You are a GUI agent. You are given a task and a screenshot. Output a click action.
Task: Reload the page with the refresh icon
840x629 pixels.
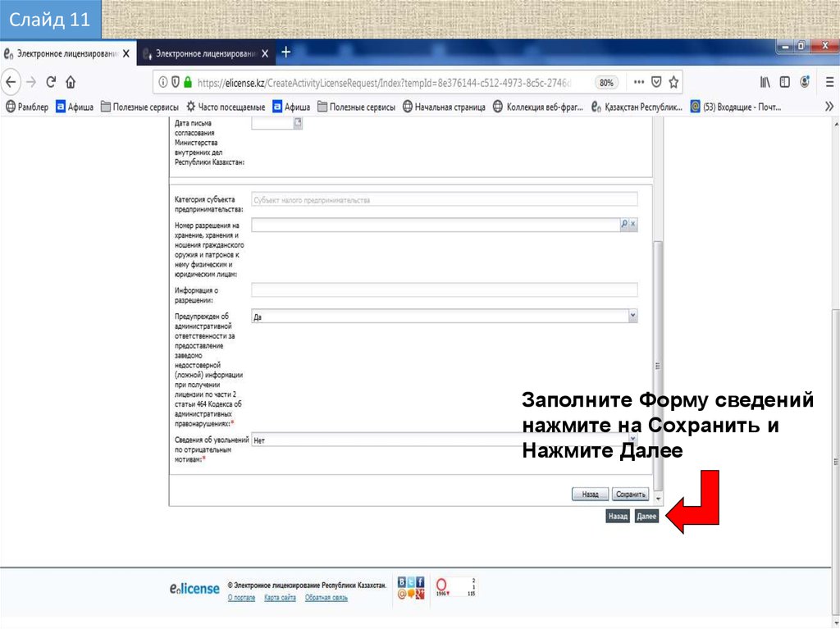51,82
